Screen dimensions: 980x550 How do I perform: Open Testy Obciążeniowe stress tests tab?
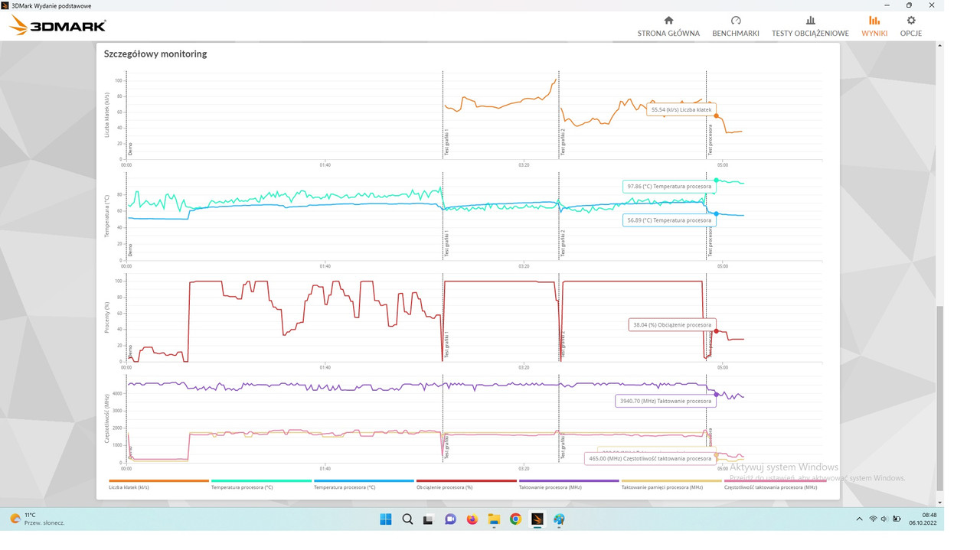[x=810, y=26]
